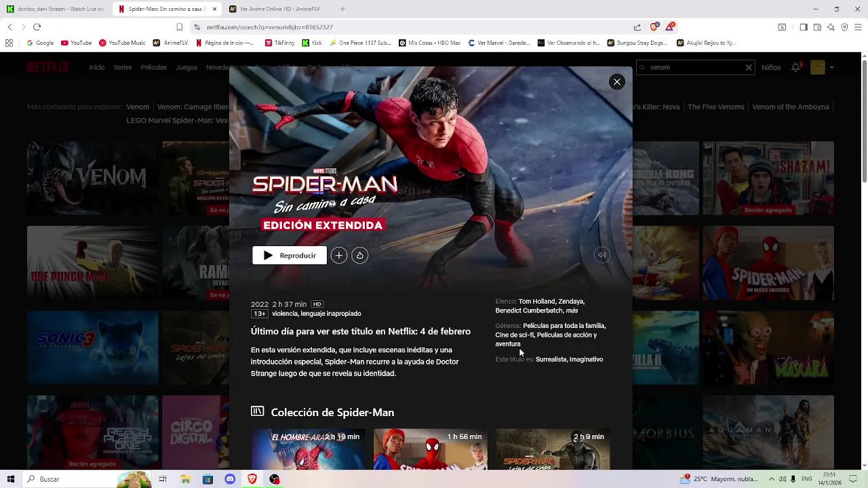The image size is (868, 488).
Task: Open the Inicio menu item
Action: 97,68
